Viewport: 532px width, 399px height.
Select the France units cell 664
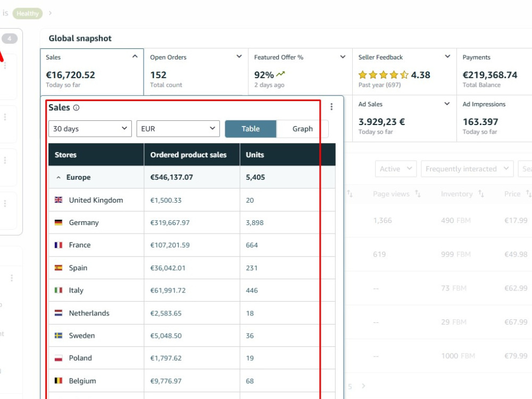252,245
